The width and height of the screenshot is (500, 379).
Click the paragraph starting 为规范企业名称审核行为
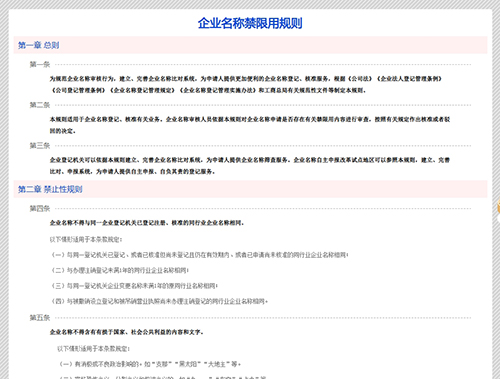[246, 84]
